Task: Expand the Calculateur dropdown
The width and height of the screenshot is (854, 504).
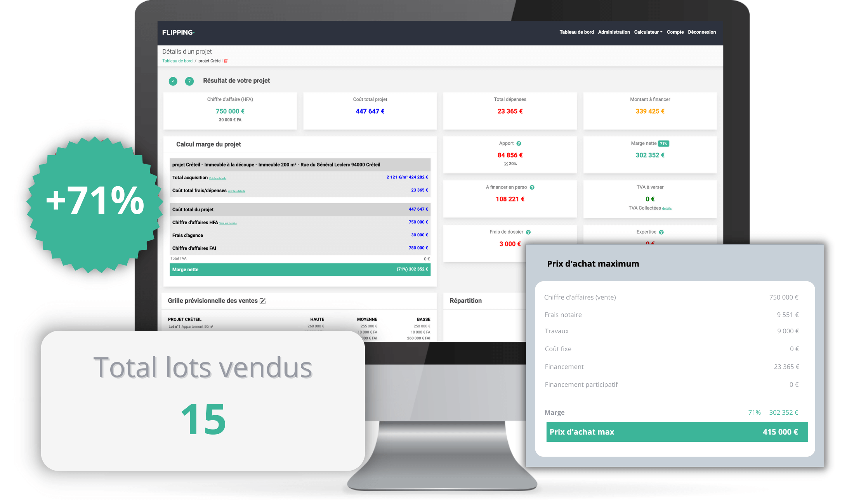Action: tap(648, 32)
